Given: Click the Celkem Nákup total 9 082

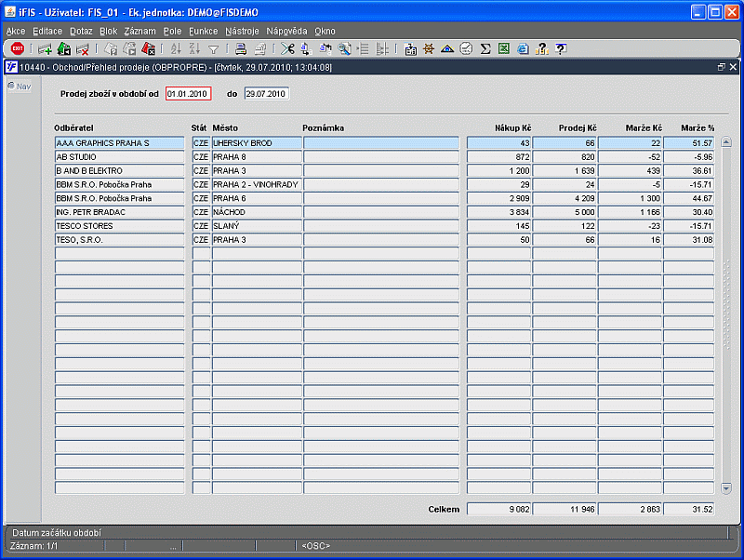Looking at the screenshot, I should (499, 509).
